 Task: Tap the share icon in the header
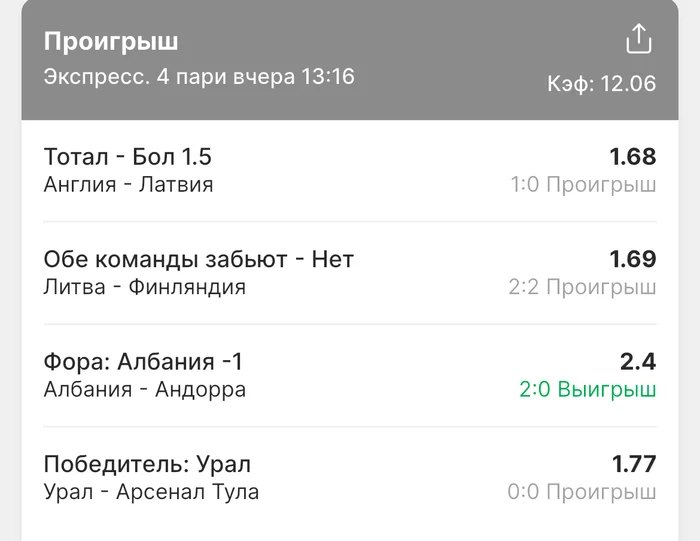pyautogui.click(x=638, y=39)
